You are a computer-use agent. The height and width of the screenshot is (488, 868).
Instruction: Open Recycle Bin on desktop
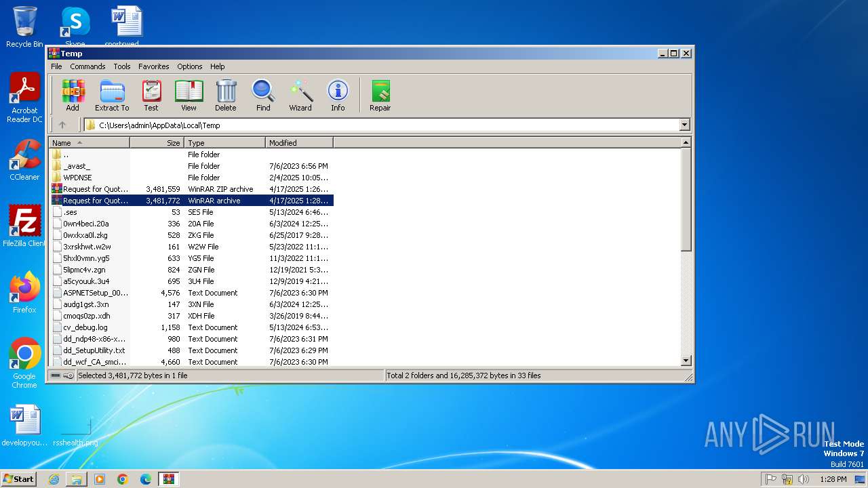point(24,27)
